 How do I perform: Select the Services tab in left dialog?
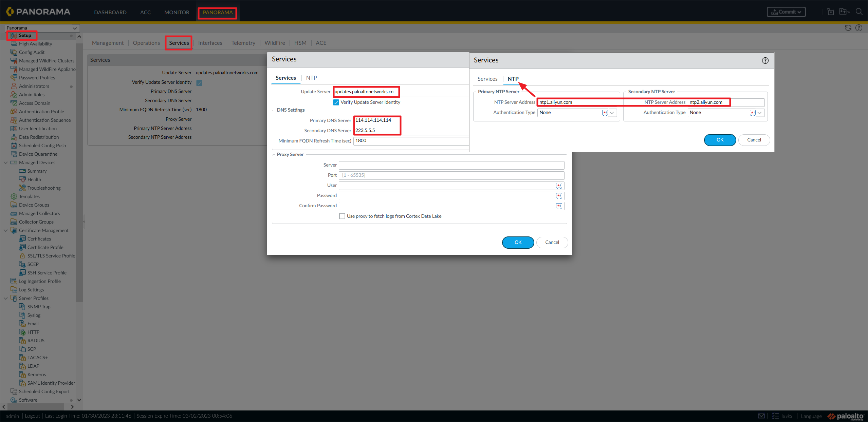click(285, 77)
